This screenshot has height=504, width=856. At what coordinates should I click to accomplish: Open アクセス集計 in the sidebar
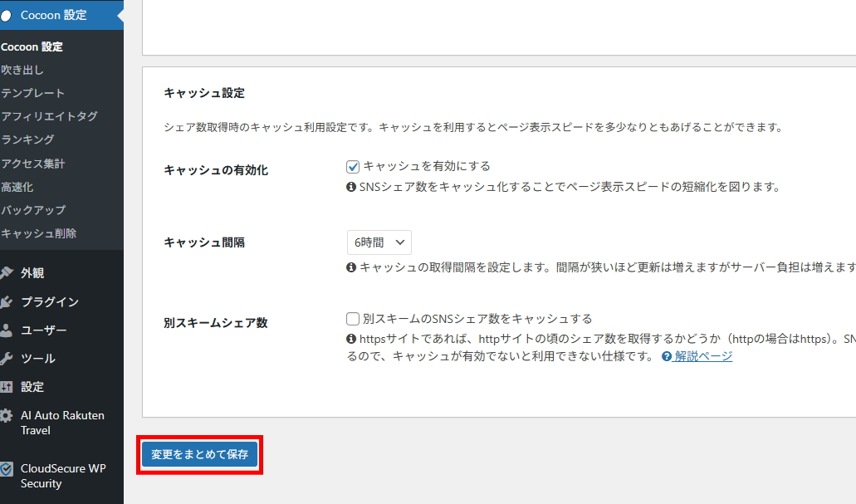tap(32, 164)
